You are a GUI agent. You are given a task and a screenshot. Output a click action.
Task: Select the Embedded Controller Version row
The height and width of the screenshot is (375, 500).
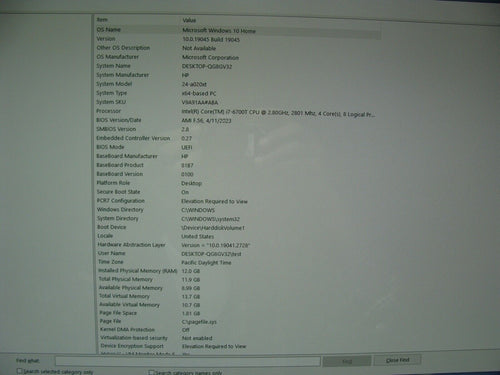(x=237, y=138)
